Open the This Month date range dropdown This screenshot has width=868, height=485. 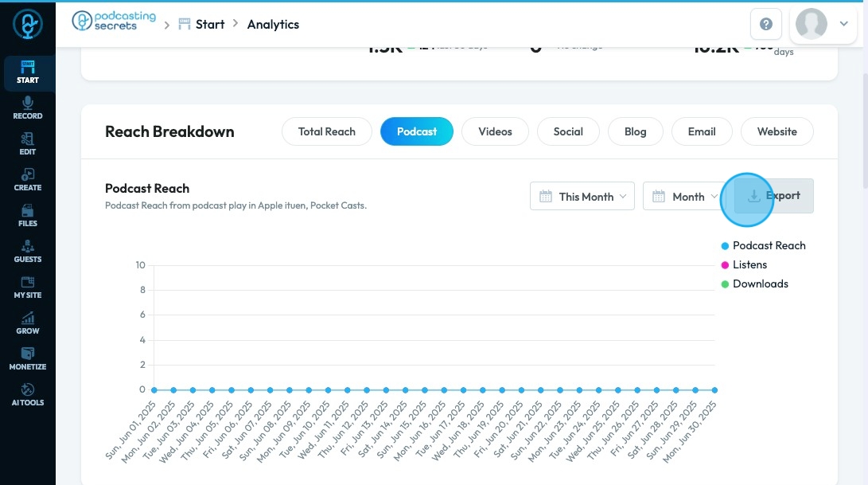[x=582, y=196]
